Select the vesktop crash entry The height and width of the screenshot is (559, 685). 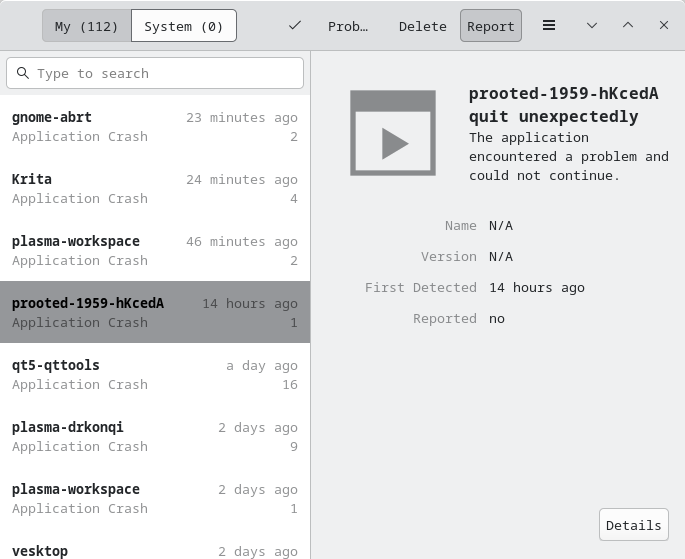pos(155,548)
